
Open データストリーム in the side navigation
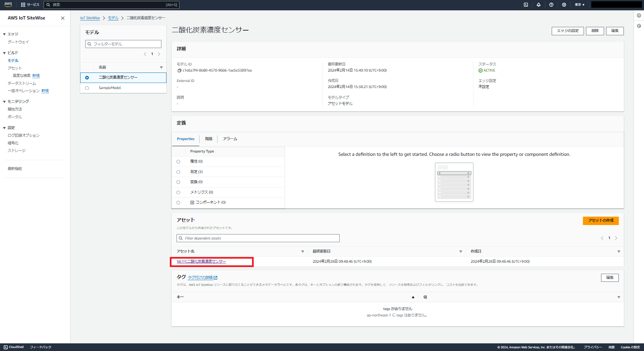point(22,83)
